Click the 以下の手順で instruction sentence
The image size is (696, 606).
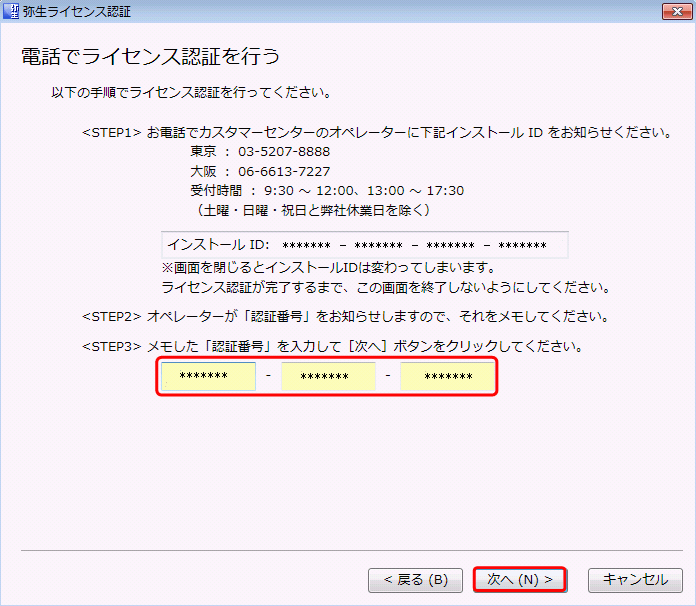(x=191, y=93)
